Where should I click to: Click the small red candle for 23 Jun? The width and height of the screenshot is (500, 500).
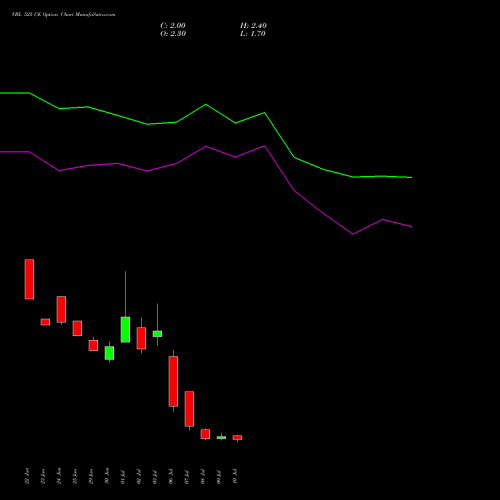tap(45, 322)
